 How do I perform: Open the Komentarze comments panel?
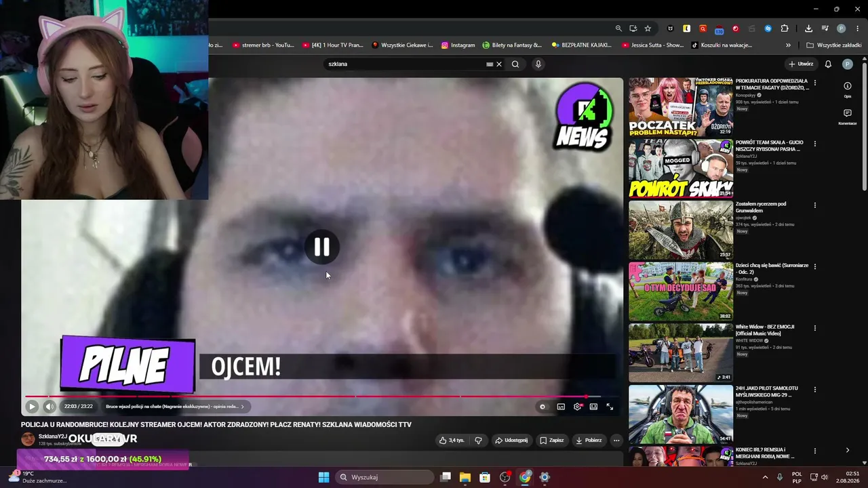848,117
